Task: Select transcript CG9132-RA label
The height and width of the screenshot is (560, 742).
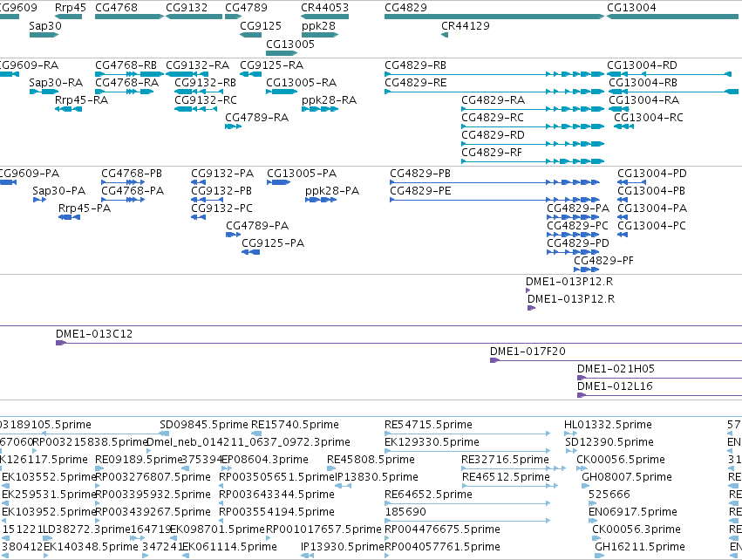Action: [x=197, y=65]
